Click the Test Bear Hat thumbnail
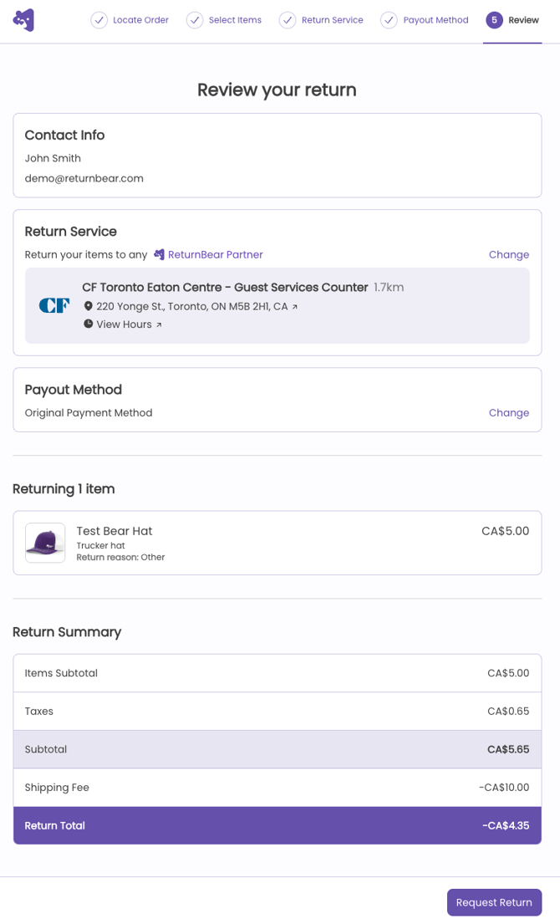Screen dimensions: 560x924 pos(45,544)
